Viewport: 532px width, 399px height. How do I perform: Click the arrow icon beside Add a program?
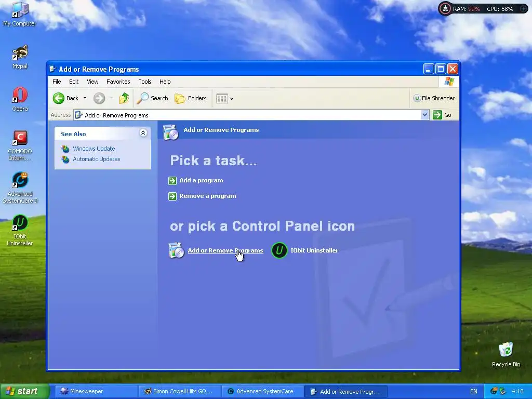tap(172, 180)
